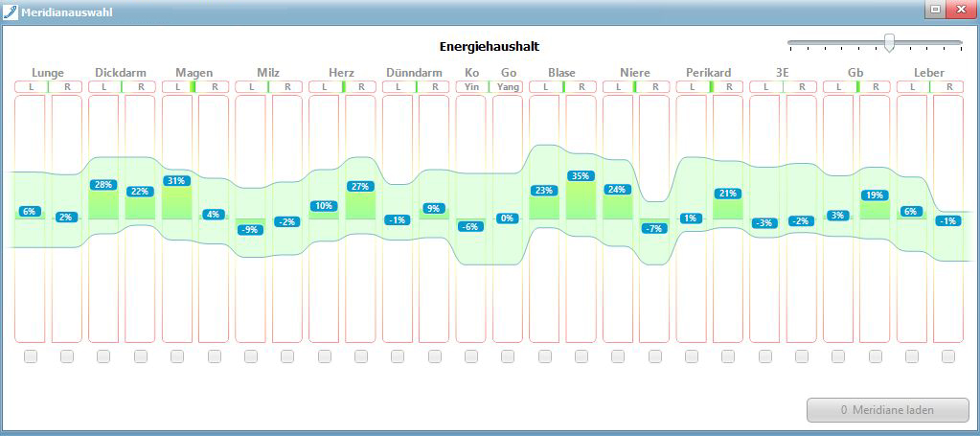Enable the checkbox under Leber right bar

coord(948,356)
